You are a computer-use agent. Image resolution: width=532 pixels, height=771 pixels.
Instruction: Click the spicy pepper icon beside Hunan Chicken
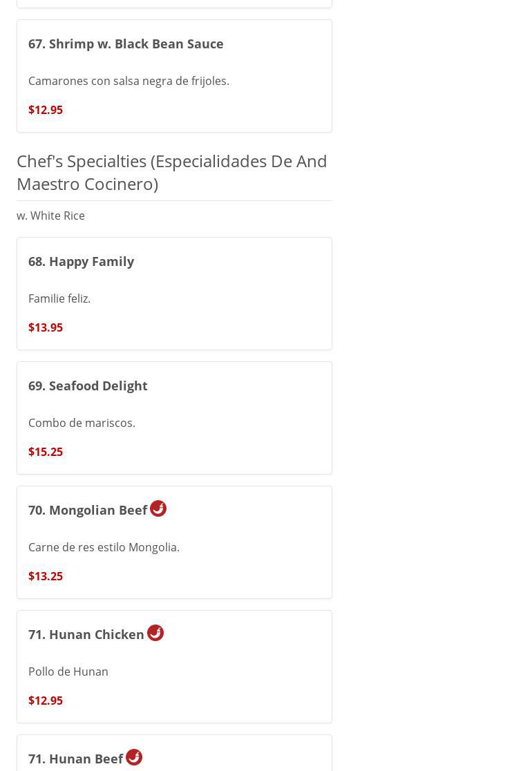coord(155,633)
